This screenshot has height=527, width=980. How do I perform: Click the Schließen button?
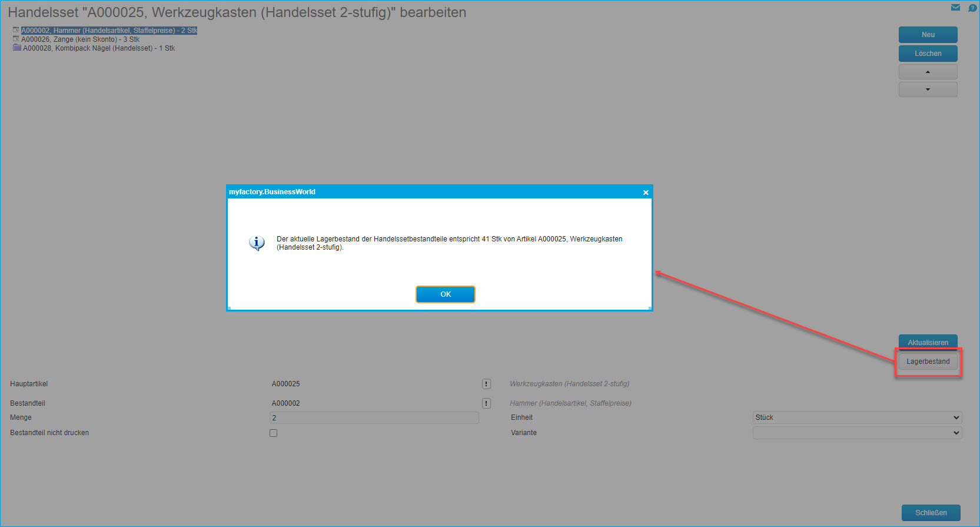coord(931,513)
